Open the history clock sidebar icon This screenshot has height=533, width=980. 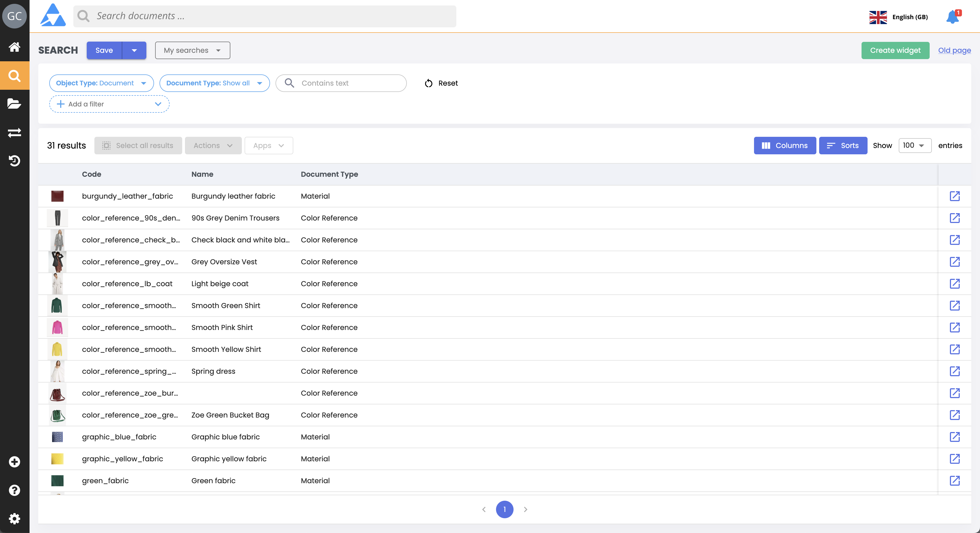coord(15,161)
